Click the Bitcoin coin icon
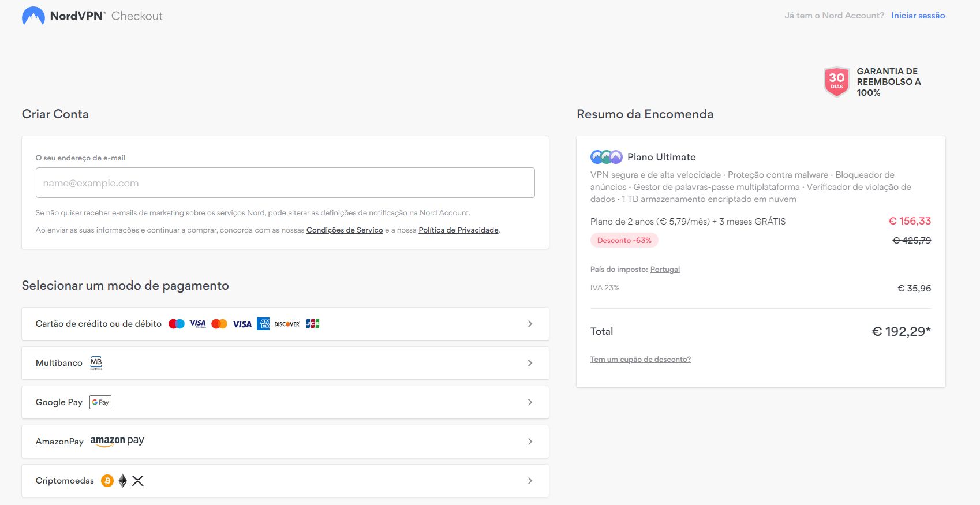This screenshot has width=980, height=505. [x=107, y=481]
